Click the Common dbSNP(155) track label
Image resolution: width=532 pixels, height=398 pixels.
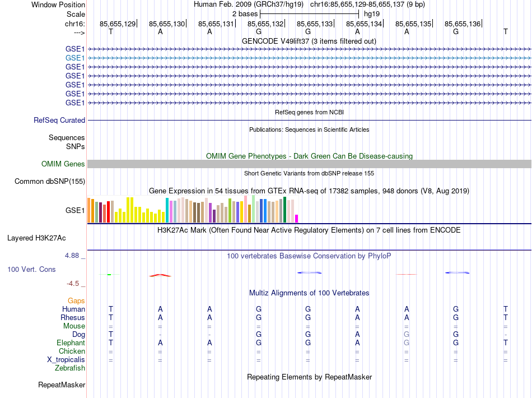[x=50, y=181]
